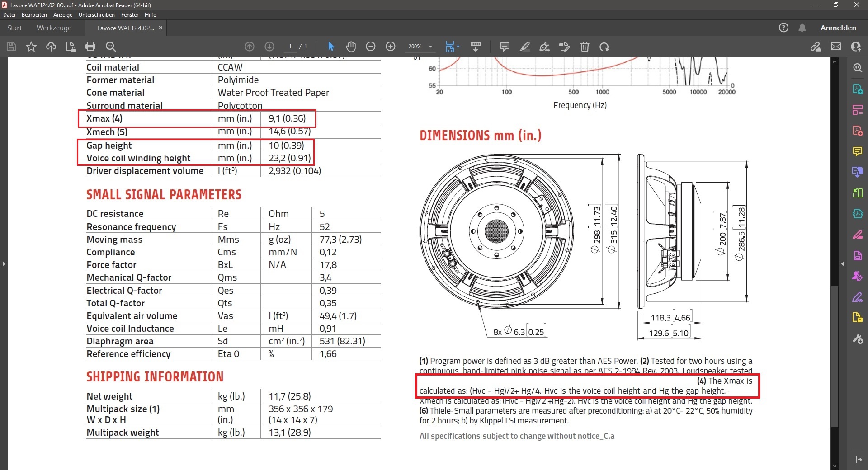The image size is (868, 470).
Task: Open the sign document pen tool
Action: pyautogui.click(x=545, y=47)
